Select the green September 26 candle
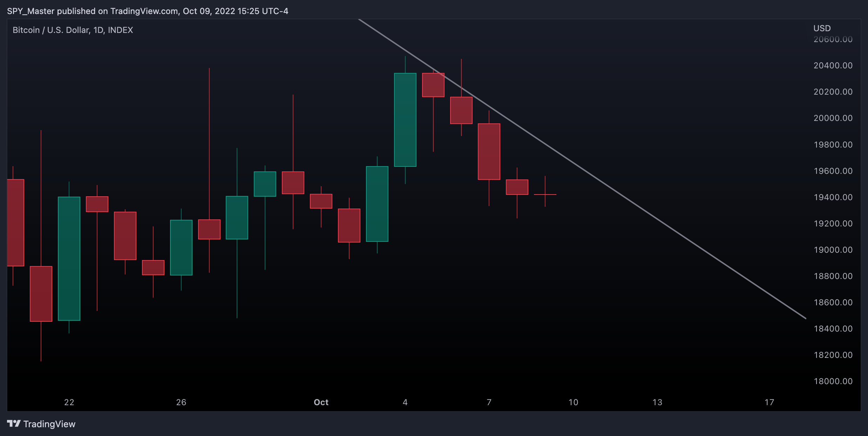 (x=181, y=247)
